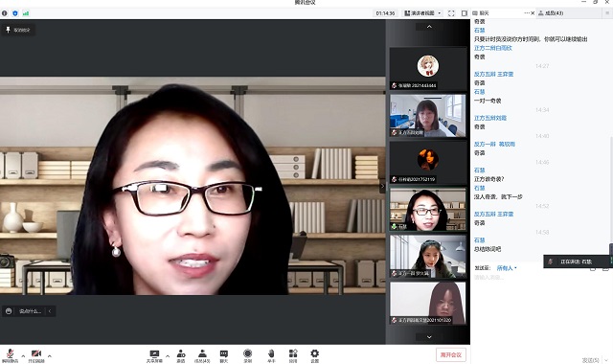The image size is (613, 364).
Task: Click the meeting timer 01:14:36
Action: 385,13
